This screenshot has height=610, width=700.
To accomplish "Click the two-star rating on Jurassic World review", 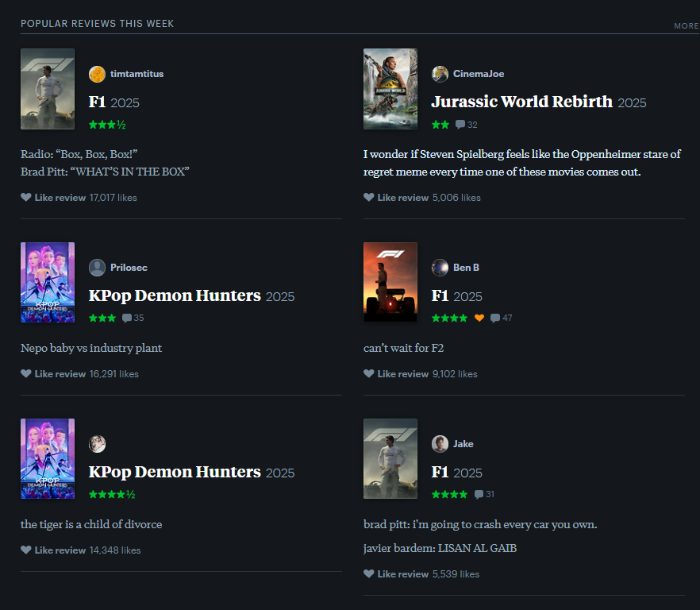I will coord(440,125).
